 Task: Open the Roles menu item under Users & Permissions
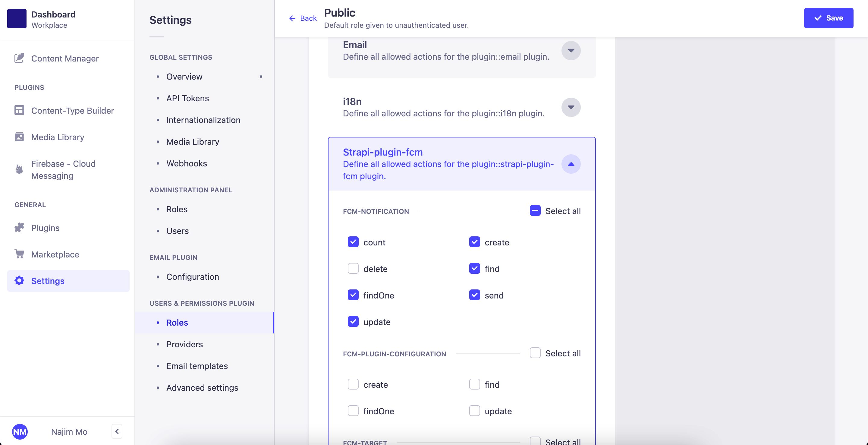(x=176, y=322)
